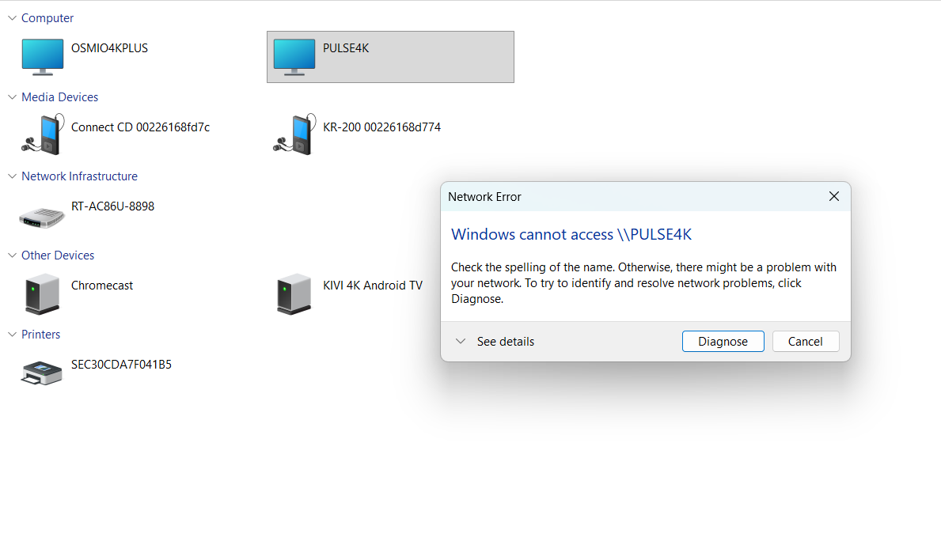
Task: Click the KR-200 00226168d774 label
Action: pyautogui.click(x=381, y=127)
